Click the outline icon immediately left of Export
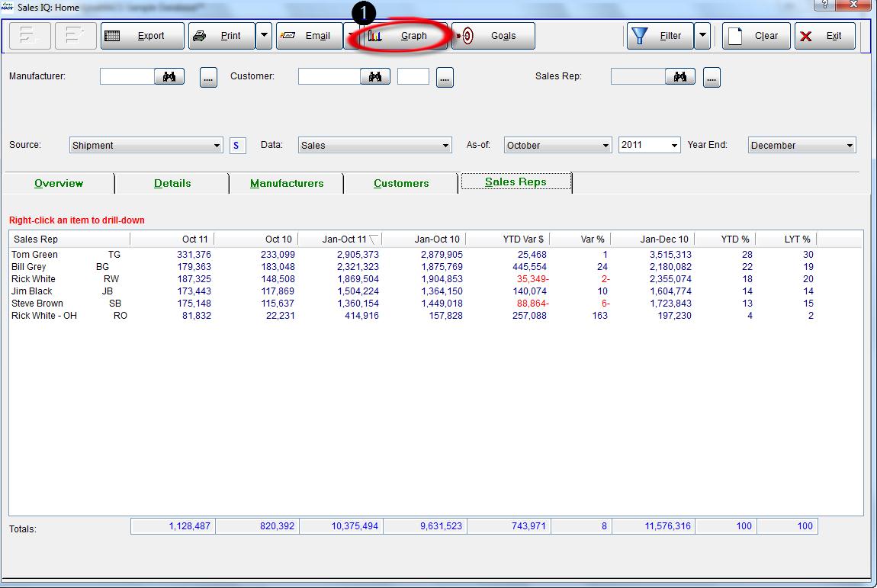 point(75,36)
